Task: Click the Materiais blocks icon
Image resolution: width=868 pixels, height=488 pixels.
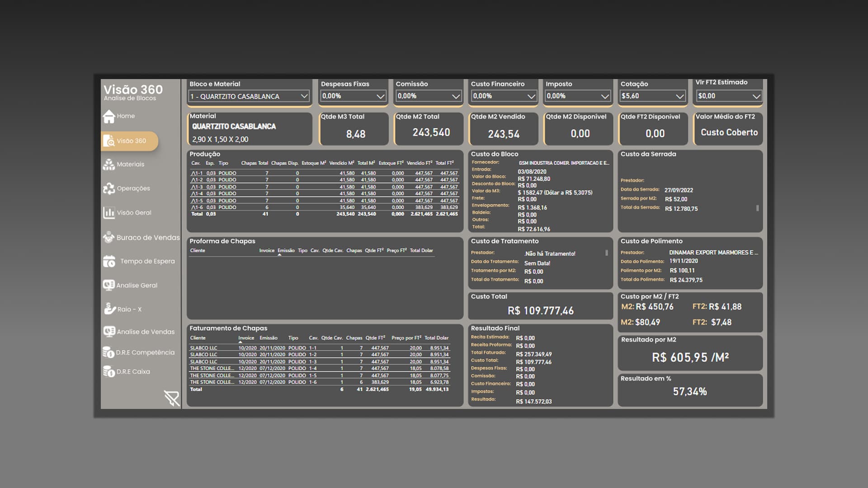Action: (109, 164)
